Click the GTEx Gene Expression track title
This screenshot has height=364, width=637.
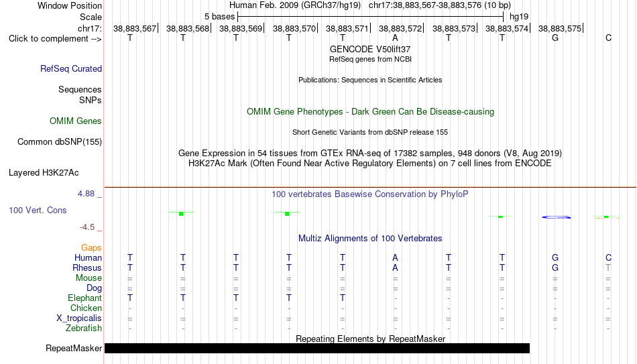[x=370, y=153]
